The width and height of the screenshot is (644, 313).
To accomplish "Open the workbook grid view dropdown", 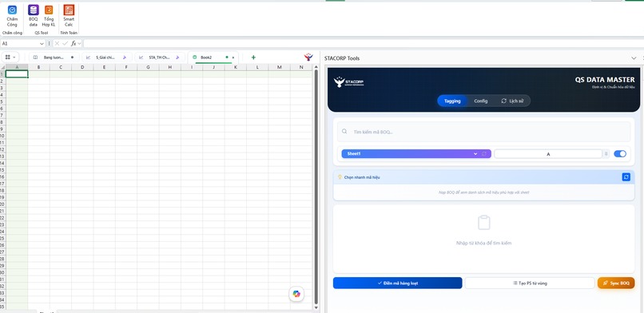I will point(10,57).
